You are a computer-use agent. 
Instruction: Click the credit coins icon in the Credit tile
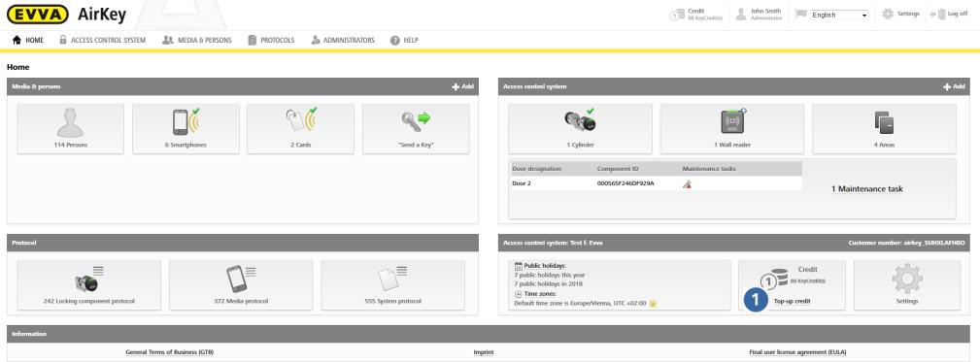coord(774,279)
